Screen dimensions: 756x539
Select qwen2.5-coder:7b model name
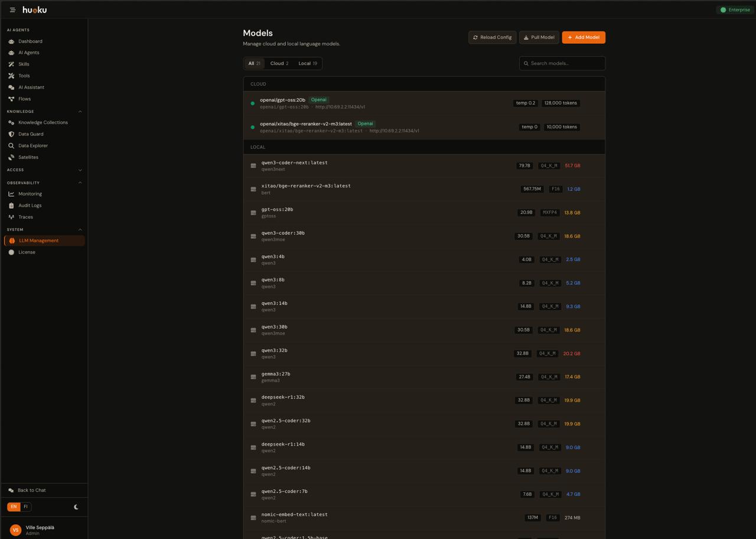[285, 491]
